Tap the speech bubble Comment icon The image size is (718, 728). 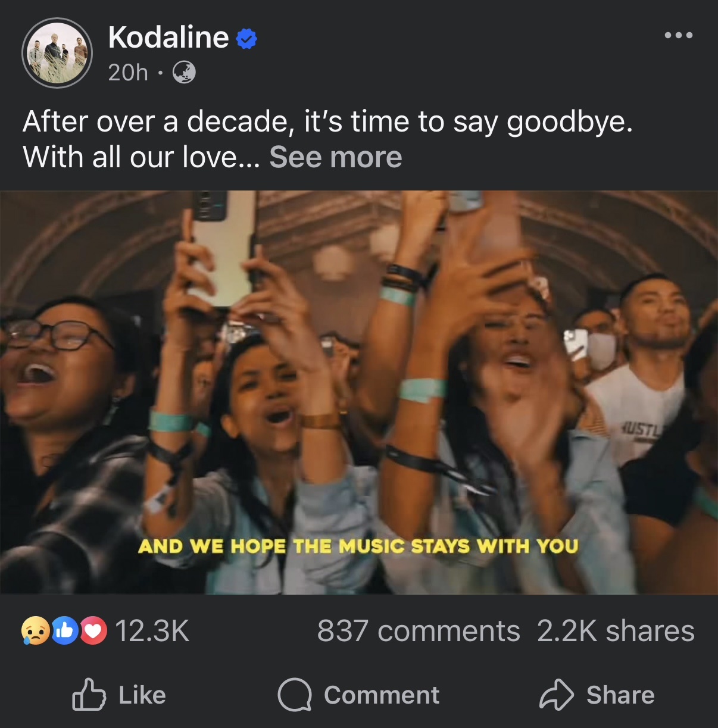coord(295,695)
